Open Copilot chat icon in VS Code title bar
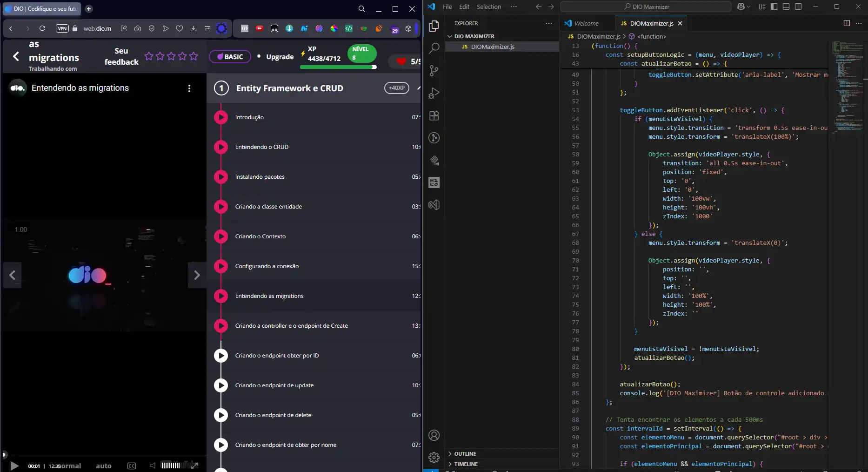Image resolution: width=868 pixels, height=472 pixels. point(741,7)
